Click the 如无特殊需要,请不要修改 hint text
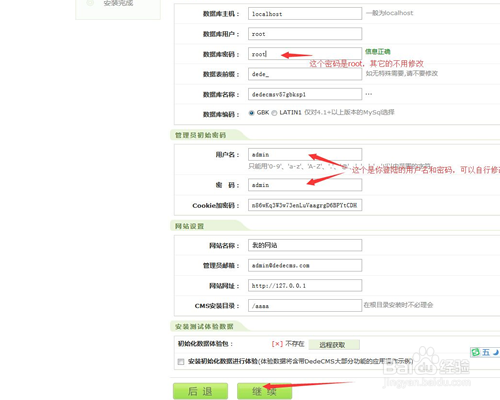 coord(402,73)
